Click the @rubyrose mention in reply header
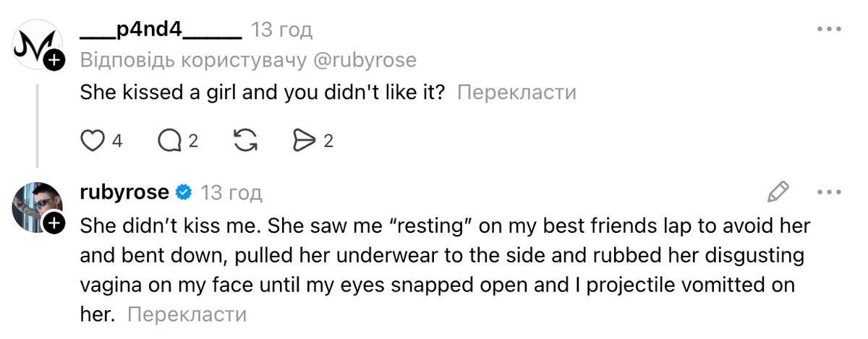 (365, 60)
